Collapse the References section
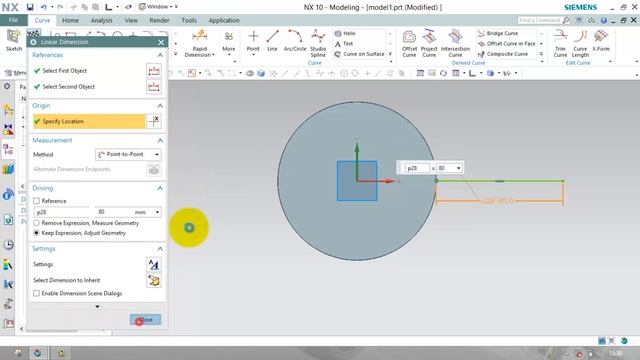The width and height of the screenshot is (640, 360). (x=160, y=55)
